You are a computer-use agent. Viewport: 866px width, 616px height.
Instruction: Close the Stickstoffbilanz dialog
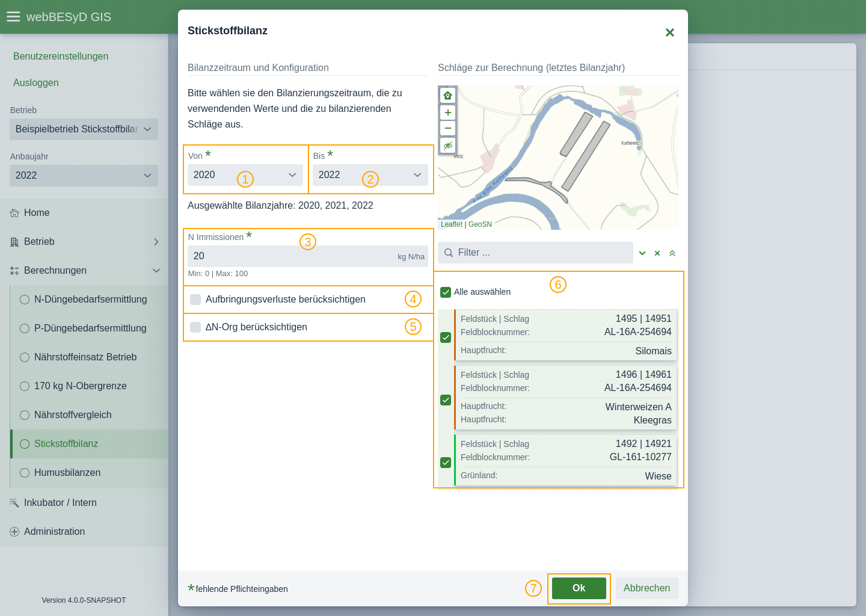pyautogui.click(x=669, y=32)
